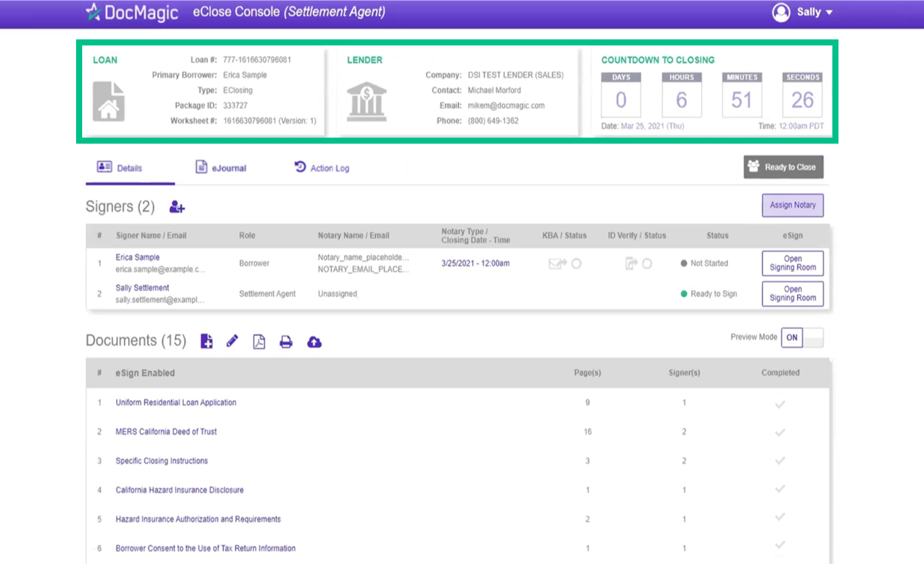Open Hazard Insurance Authorization and Requirements document
Screen dimensions: 924x564
pyautogui.click(x=198, y=519)
